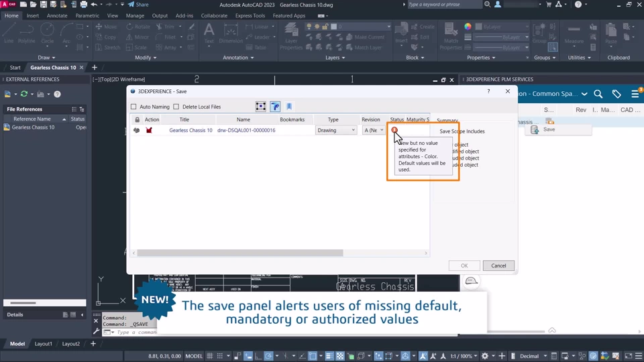Image resolution: width=644 pixels, height=362 pixels.
Task: Click the customization menu icon at status bar end
Action: (x=639, y=356)
